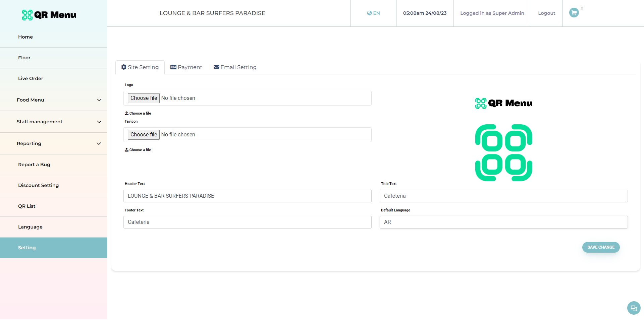
Task: Click the Default Language label
Action: point(395,210)
